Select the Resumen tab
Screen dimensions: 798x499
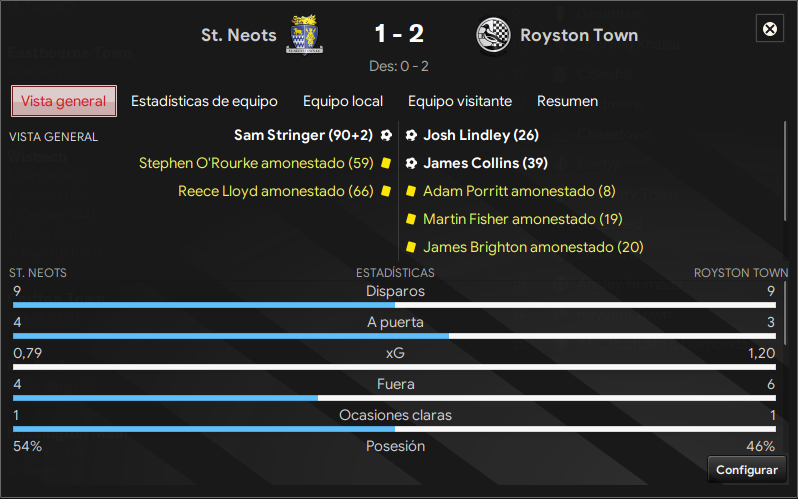point(567,101)
